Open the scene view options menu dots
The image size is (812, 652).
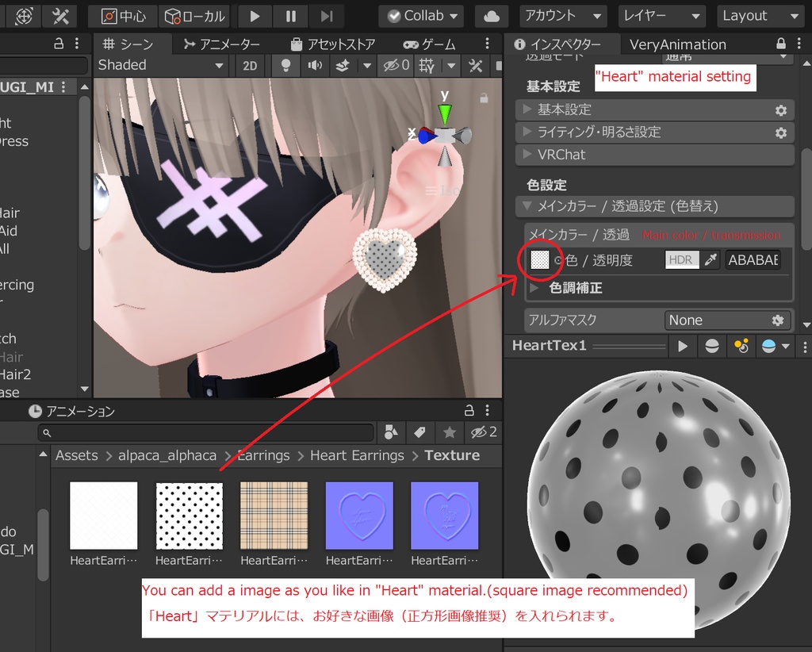pos(487,44)
